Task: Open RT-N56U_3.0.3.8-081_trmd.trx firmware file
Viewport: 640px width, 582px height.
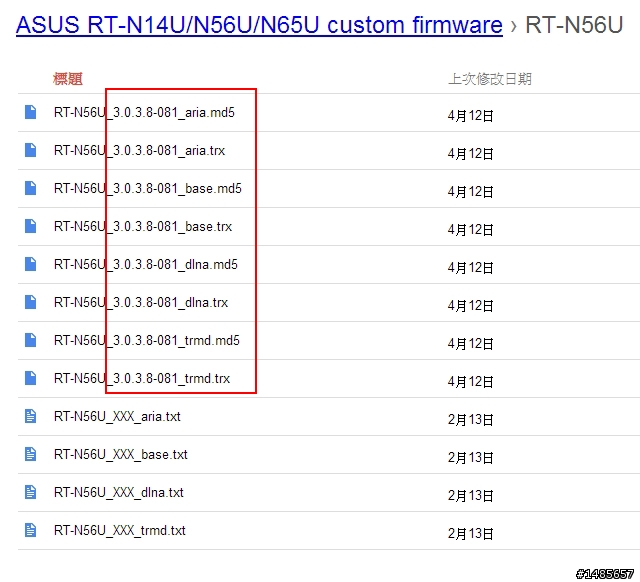Action: coord(142,378)
